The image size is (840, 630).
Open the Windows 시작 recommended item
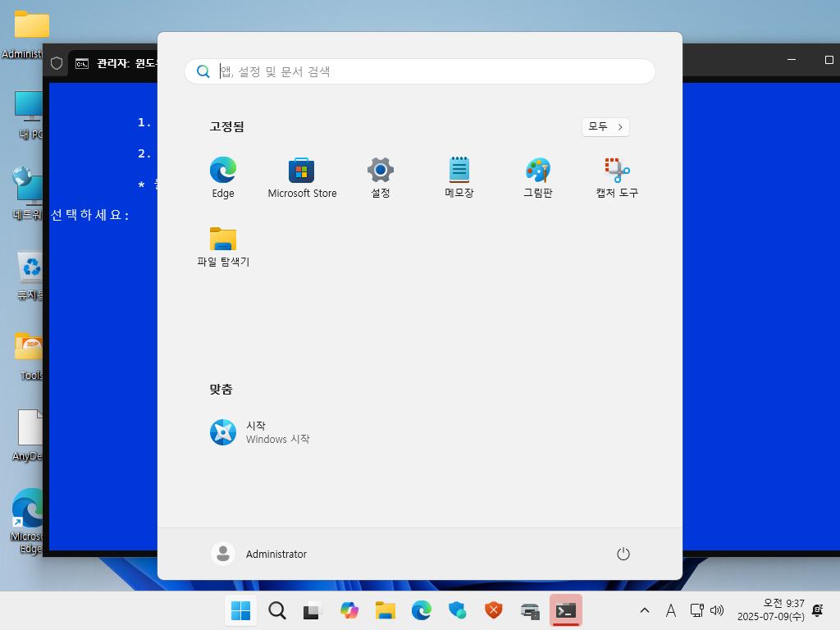click(x=260, y=432)
